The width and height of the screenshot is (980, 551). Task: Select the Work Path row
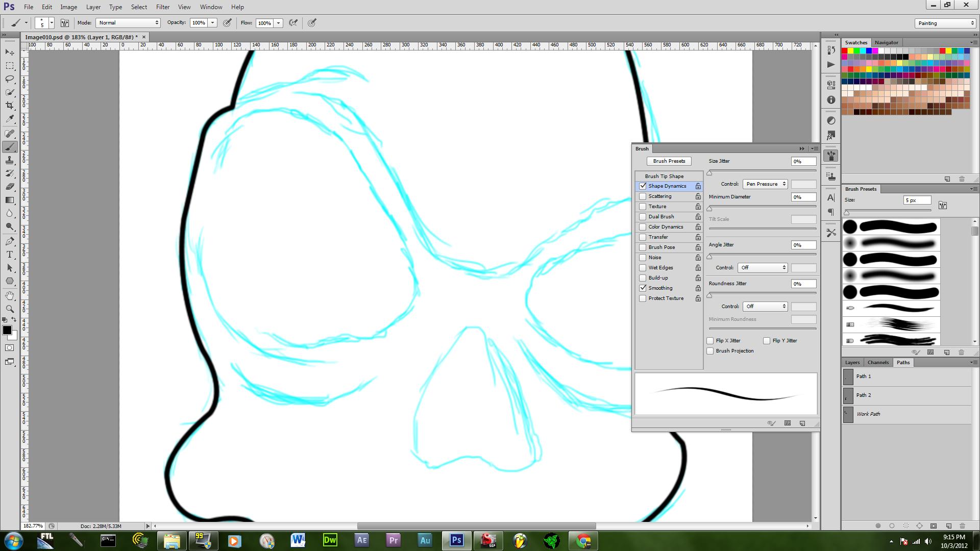pyautogui.click(x=907, y=414)
